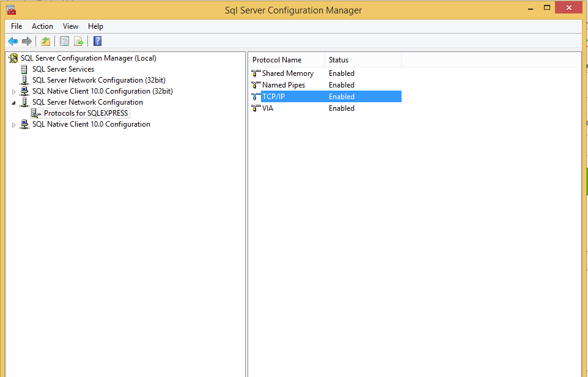Viewport: 588px width, 377px height.
Task: Collapse SQL Server Network Configuration node
Action: tap(13, 102)
